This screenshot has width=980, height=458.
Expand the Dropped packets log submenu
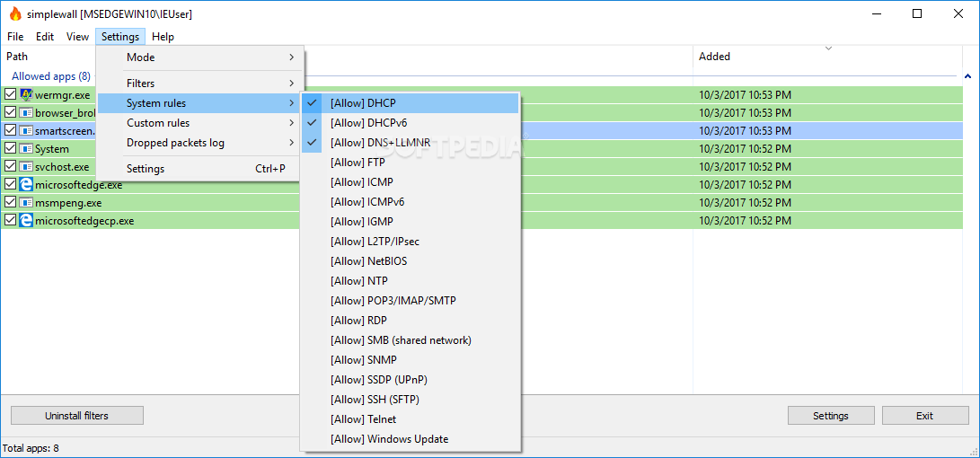tap(200, 143)
